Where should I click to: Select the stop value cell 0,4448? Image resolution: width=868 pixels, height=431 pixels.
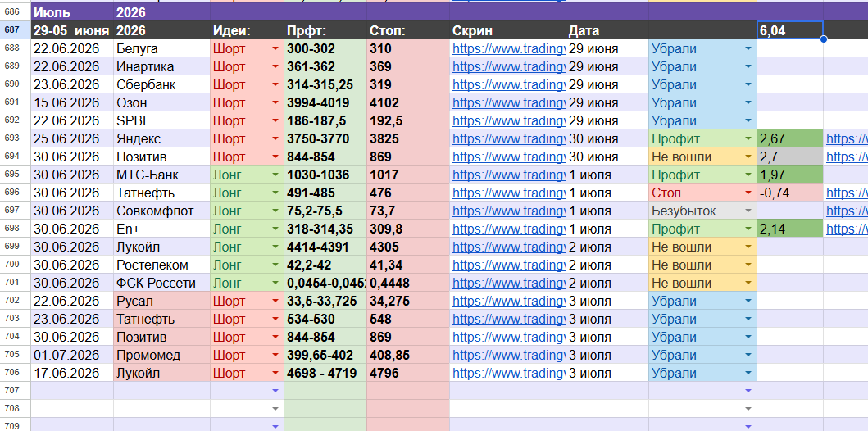coord(408,283)
